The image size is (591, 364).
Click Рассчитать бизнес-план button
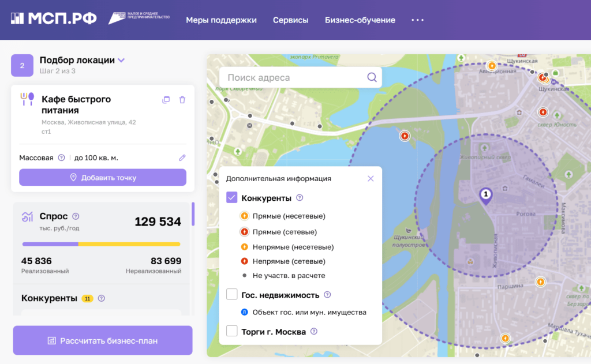tap(103, 341)
